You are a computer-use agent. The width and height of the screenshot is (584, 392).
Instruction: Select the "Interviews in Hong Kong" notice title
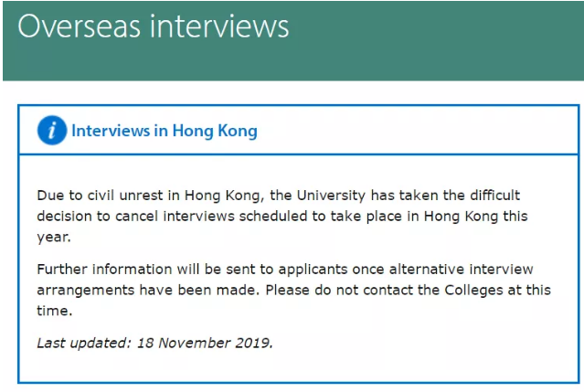[165, 131]
